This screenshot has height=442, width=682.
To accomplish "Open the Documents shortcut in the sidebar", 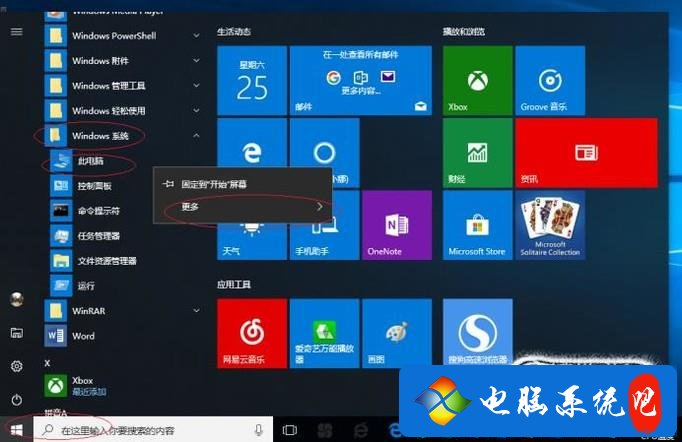I will click(17, 333).
